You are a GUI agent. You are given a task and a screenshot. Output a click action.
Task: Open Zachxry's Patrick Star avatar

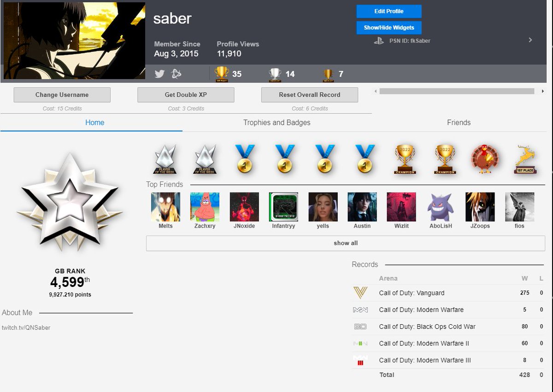tap(205, 207)
